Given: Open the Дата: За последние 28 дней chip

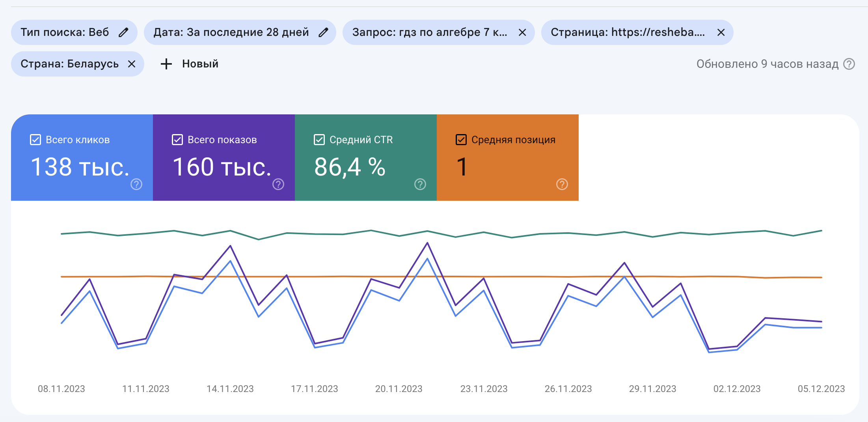Looking at the screenshot, I should (240, 32).
